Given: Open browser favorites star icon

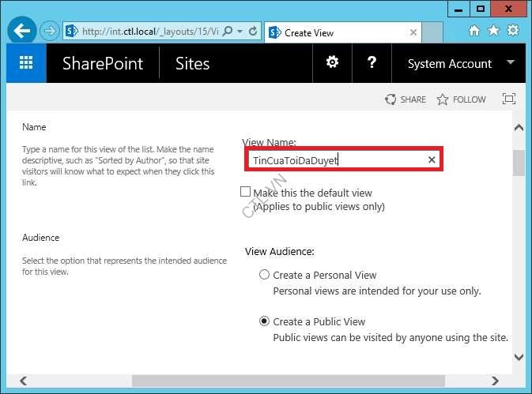Looking at the screenshot, I should click(494, 31).
